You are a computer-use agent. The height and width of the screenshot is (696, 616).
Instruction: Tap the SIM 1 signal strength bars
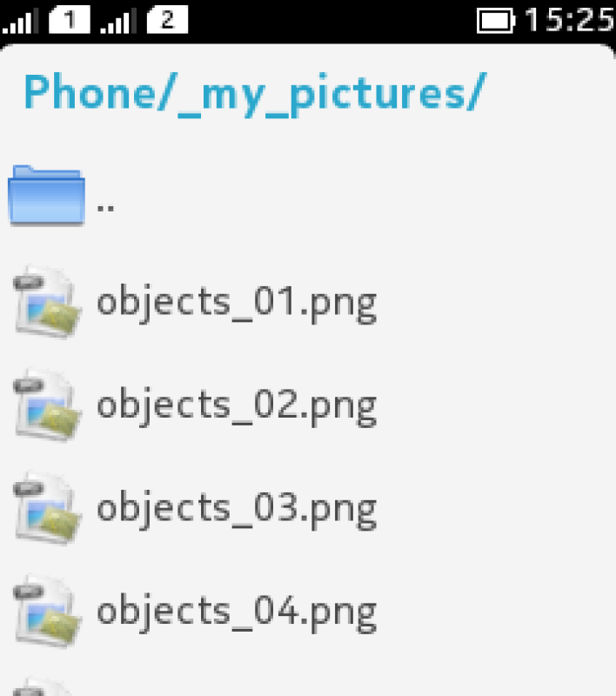coord(20,21)
